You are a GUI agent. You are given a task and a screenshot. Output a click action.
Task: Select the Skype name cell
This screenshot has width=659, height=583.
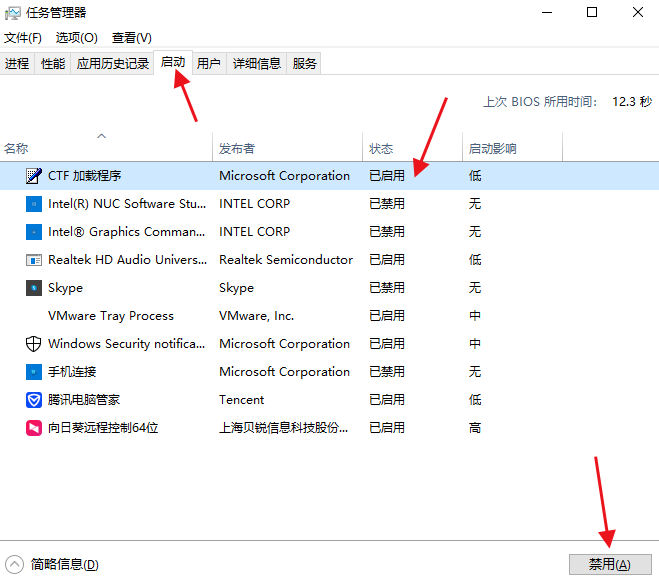point(66,288)
